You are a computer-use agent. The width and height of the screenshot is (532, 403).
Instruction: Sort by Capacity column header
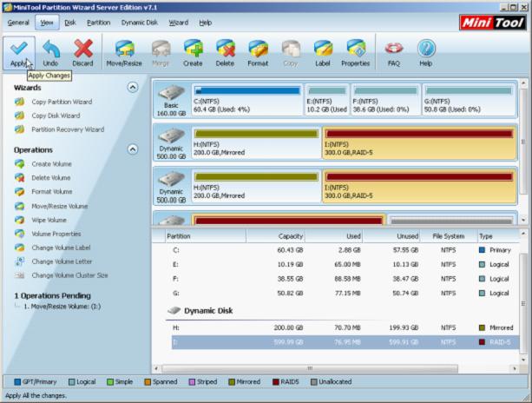point(275,236)
